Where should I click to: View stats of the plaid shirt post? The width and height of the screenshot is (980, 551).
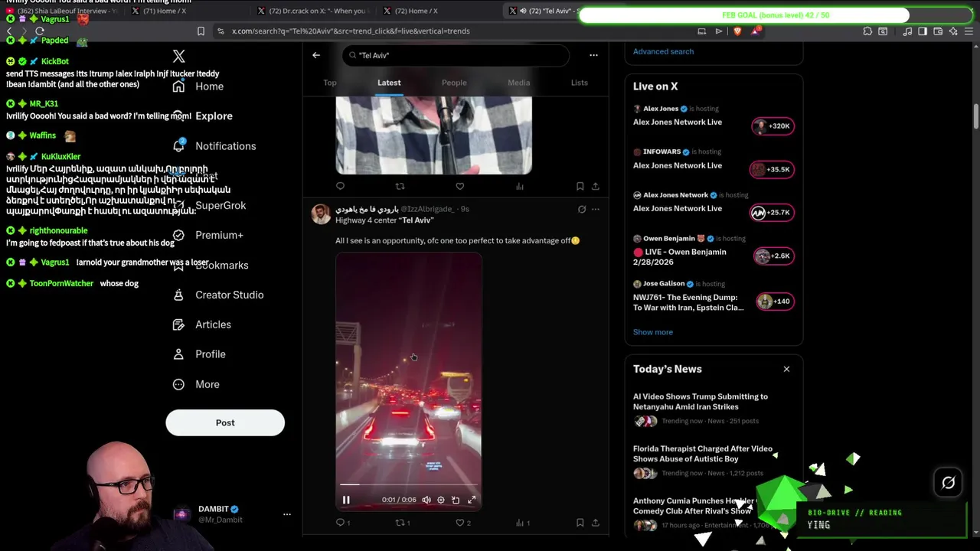click(519, 186)
